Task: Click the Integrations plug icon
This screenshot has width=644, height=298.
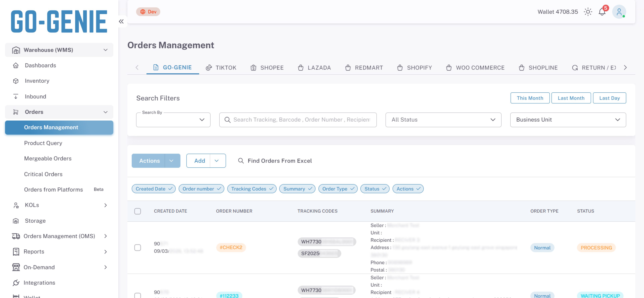Action: click(16, 282)
